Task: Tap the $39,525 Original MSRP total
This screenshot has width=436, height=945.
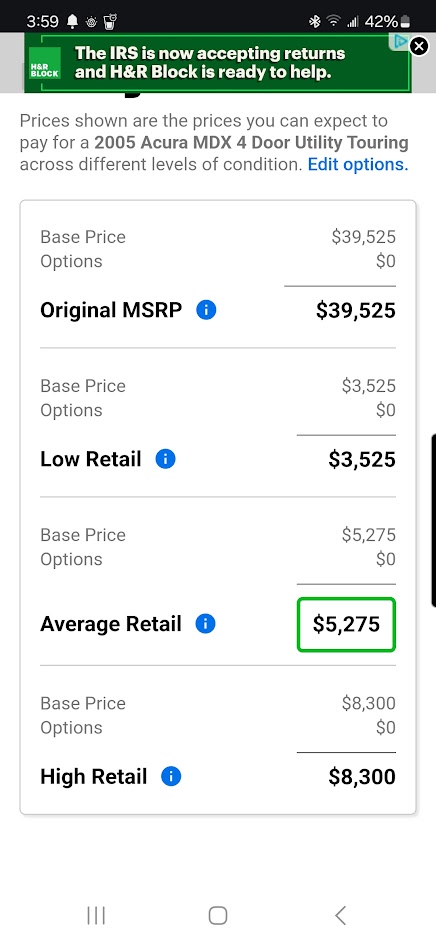Action: (x=356, y=310)
